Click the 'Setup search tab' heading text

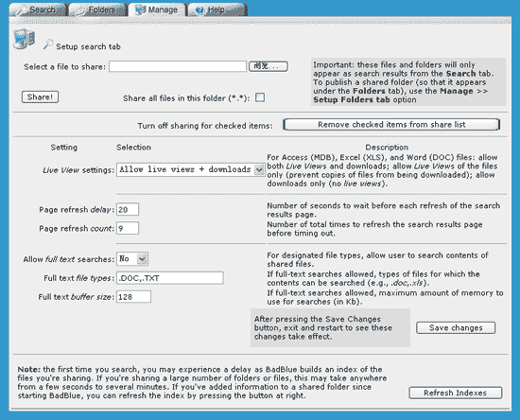tap(88, 46)
